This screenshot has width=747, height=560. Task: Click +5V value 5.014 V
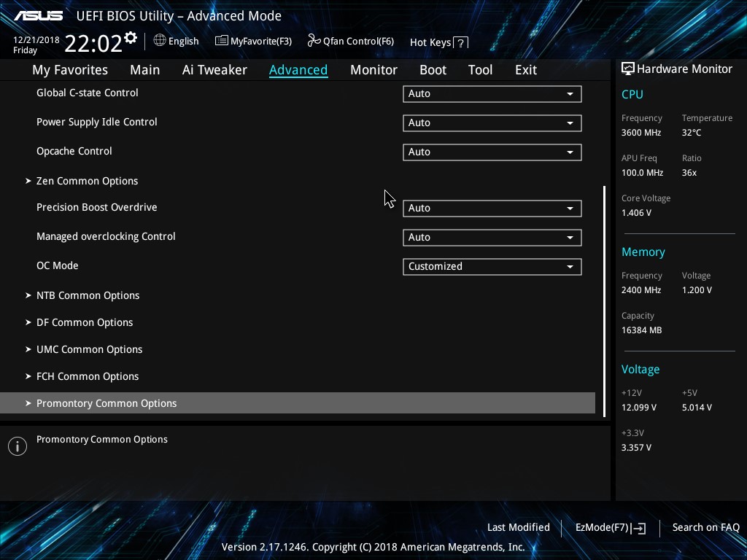pos(697,408)
